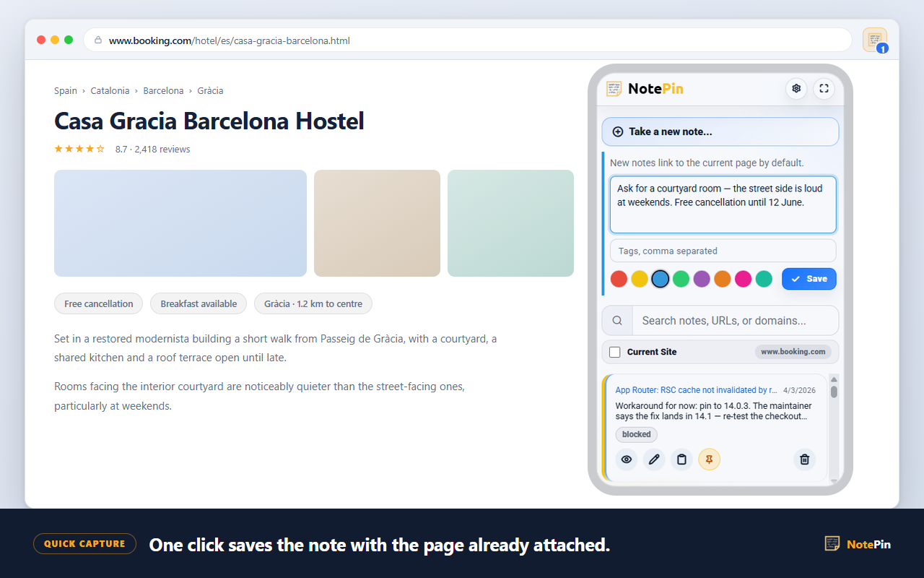Click the notes list scrollbar thumb

(x=834, y=392)
